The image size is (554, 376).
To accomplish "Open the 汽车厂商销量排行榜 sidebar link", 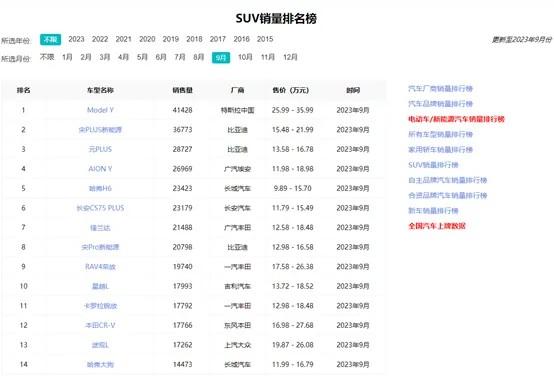I will pos(441,89).
